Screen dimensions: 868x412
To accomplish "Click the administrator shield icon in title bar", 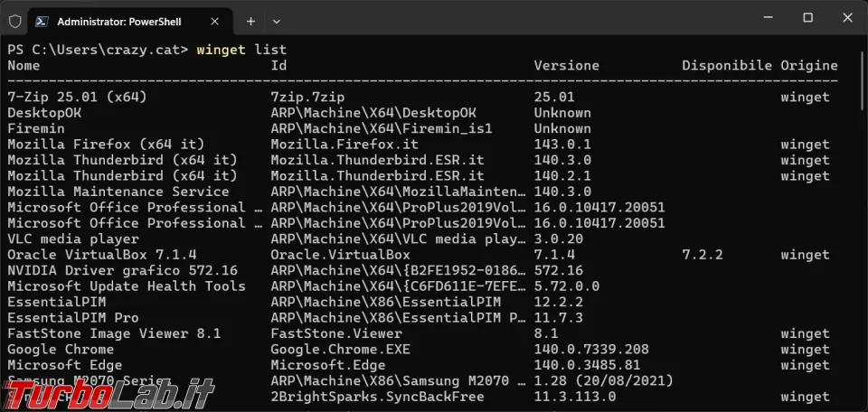I will 14,19.
